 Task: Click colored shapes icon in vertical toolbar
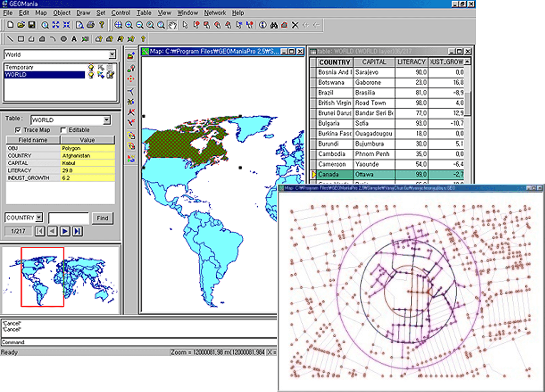[x=131, y=159]
